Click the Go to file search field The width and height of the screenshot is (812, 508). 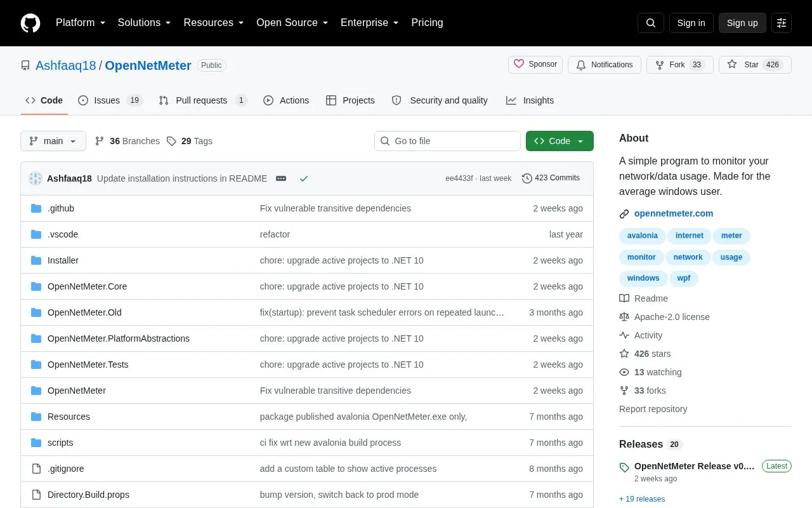click(x=447, y=141)
